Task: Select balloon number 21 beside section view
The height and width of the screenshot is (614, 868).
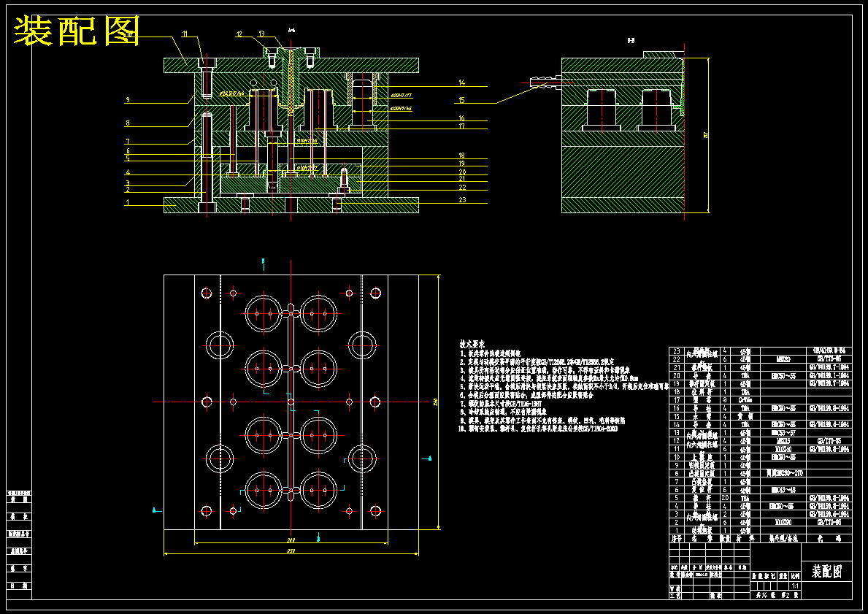Action: tap(461, 179)
